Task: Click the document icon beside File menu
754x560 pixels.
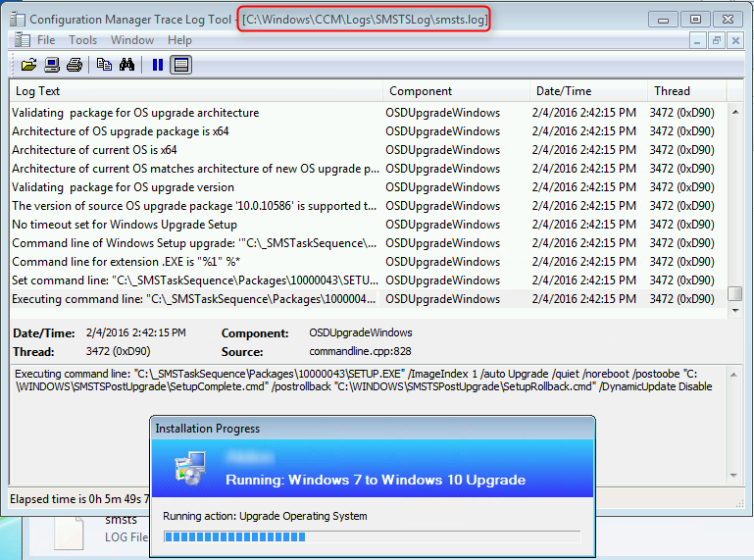Action: tap(23, 39)
